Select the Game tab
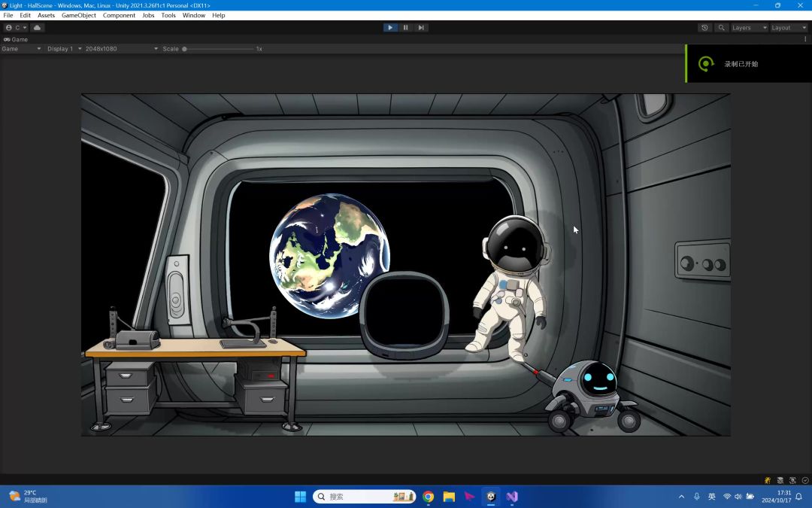The image size is (812, 508). [x=16, y=39]
